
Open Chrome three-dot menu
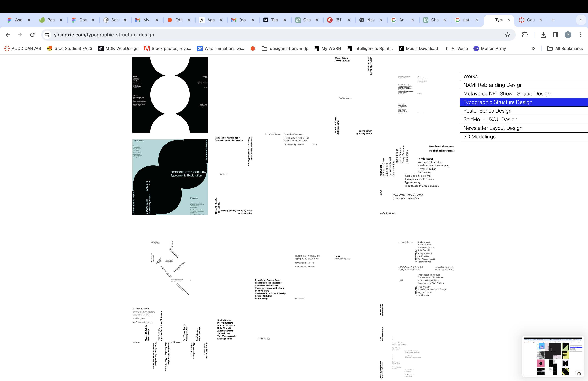pyautogui.click(x=580, y=35)
